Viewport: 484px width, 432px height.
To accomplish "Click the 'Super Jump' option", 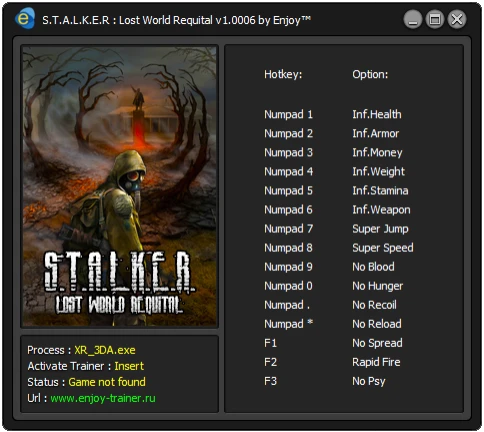I will [380, 229].
